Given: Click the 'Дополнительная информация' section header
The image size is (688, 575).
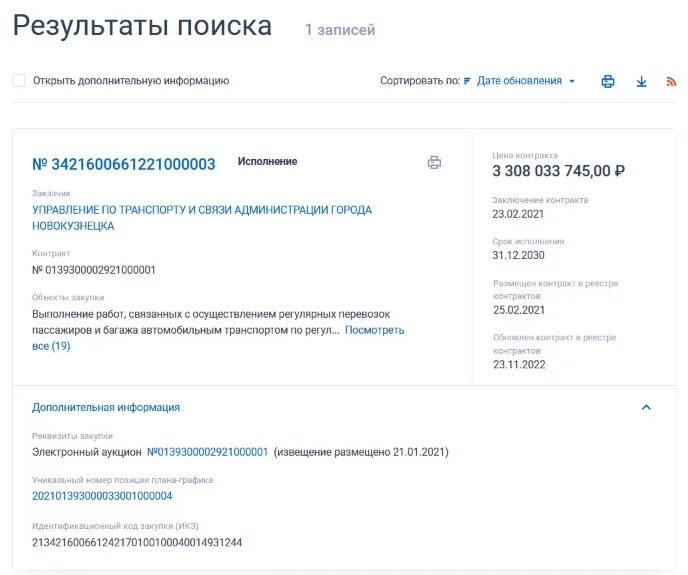Looking at the screenshot, I should pyautogui.click(x=106, y=407).
